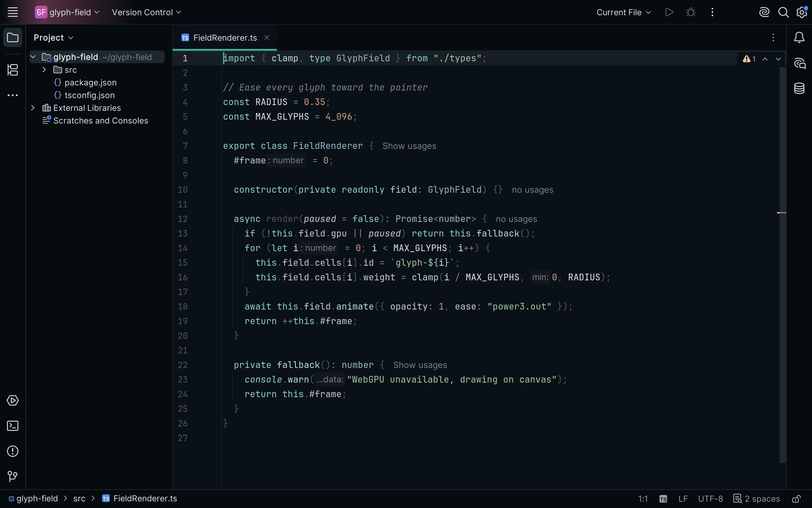The image size is (812, 508).
Task: Open tsconfig.json in project tree
Action: 89,96
